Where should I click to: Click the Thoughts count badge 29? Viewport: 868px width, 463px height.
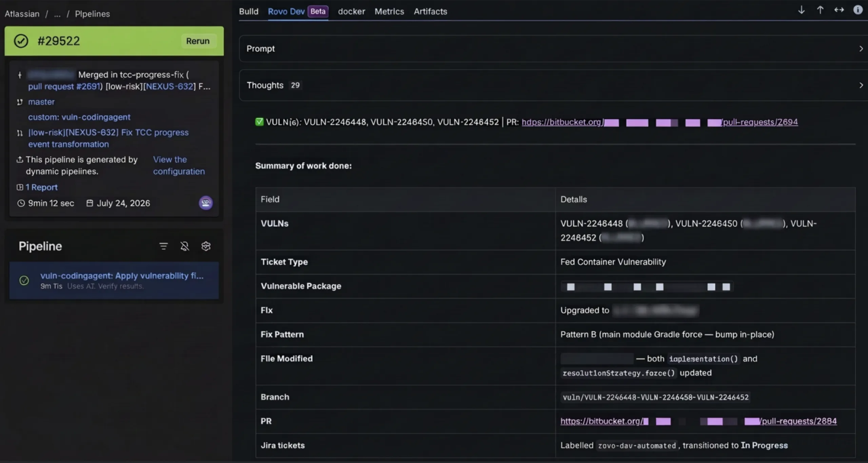pyautogui.click(x=295, y=85)
